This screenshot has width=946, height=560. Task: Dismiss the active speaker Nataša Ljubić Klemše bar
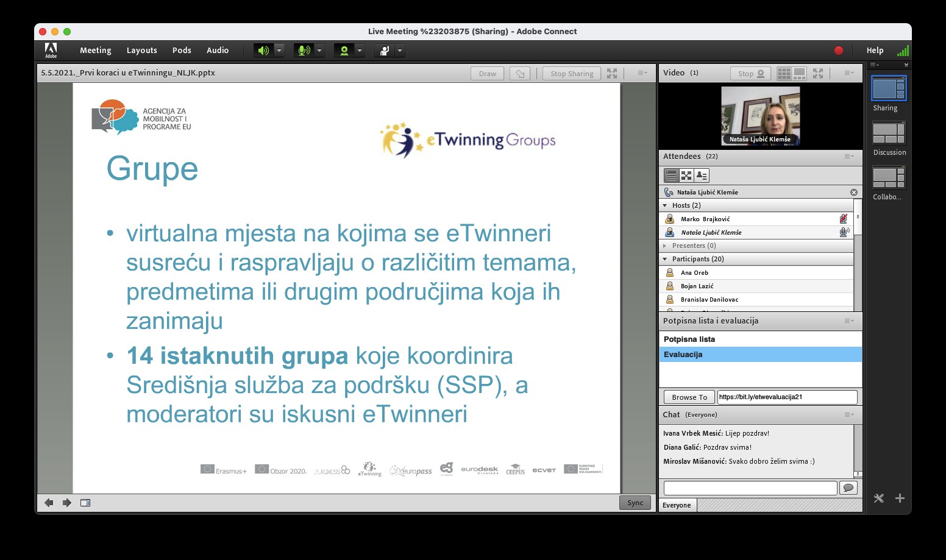point(854,192)
